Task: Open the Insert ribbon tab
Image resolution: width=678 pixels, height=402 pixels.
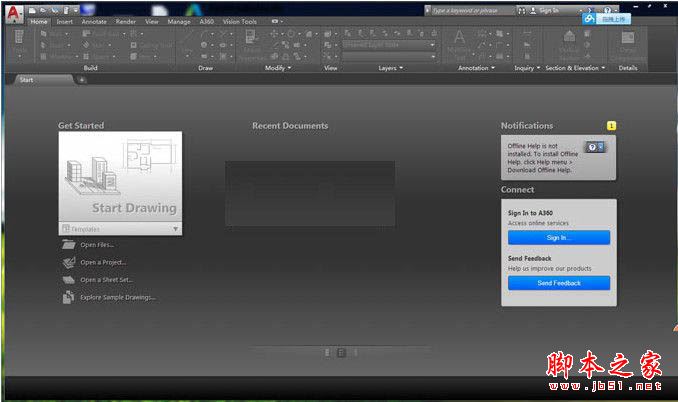Action: (x=65, y=21)
